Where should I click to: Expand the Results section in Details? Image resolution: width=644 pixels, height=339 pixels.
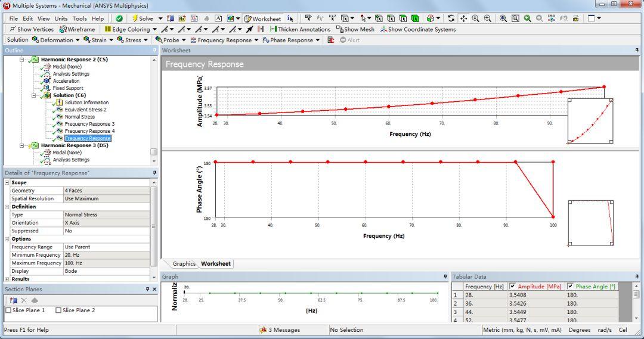click(x=7, y=279)
